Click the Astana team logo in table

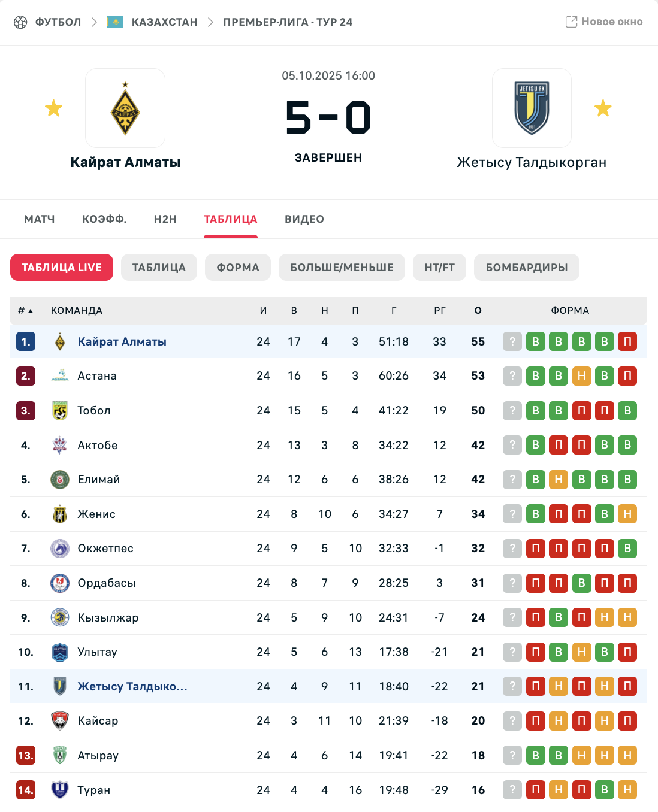(59, 376)
